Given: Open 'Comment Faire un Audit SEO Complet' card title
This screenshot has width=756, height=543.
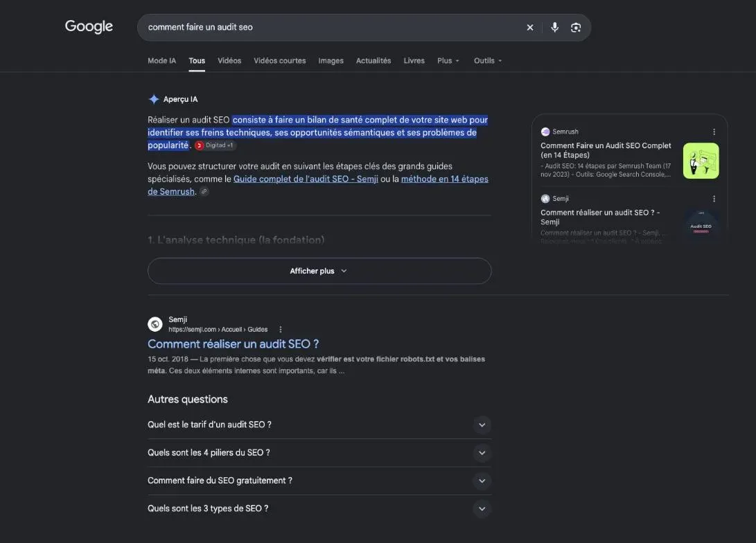Looking at the screenshot, I should point(606,150).
